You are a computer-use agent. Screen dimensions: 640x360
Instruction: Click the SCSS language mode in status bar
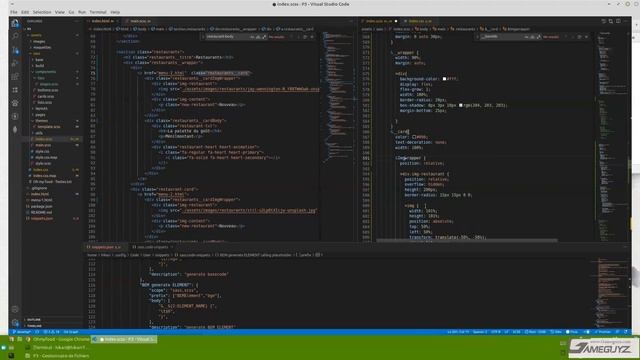[x=516, y=332]
